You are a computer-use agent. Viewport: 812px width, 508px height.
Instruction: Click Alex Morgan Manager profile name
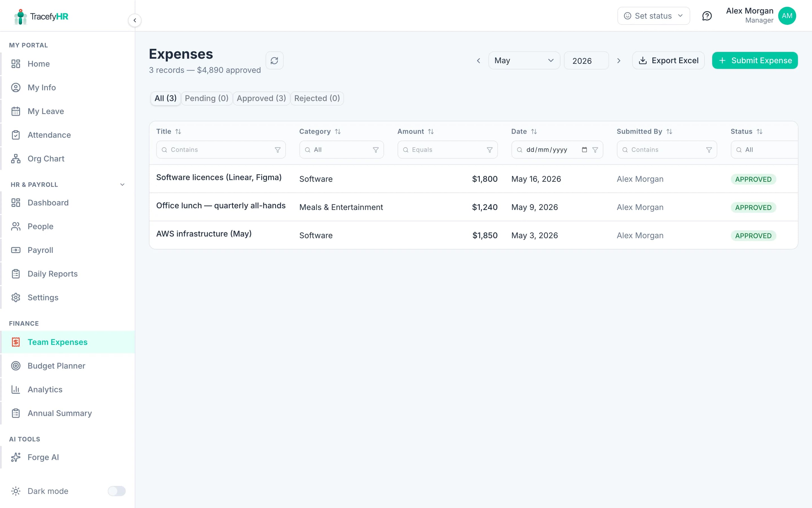pos(750,16)
